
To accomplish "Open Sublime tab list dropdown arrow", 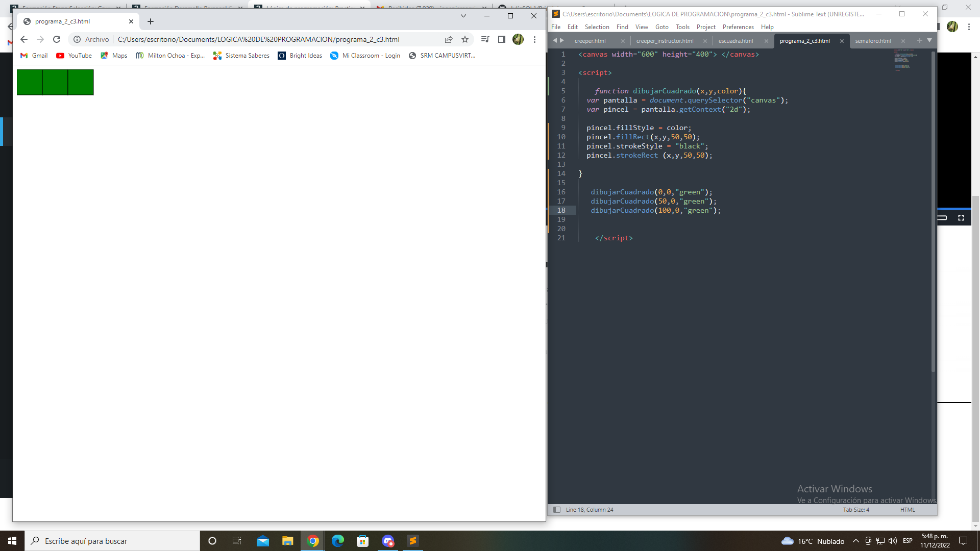I will 929,40.
